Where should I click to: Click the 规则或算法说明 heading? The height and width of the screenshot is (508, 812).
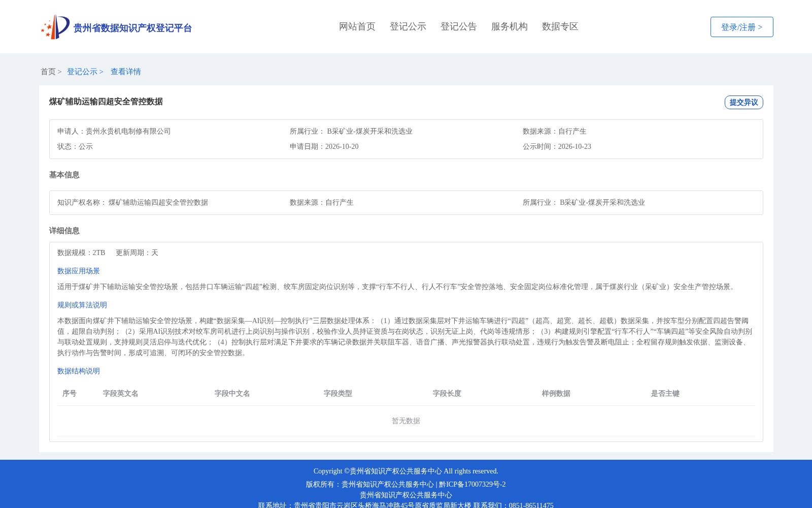[82, 305]
